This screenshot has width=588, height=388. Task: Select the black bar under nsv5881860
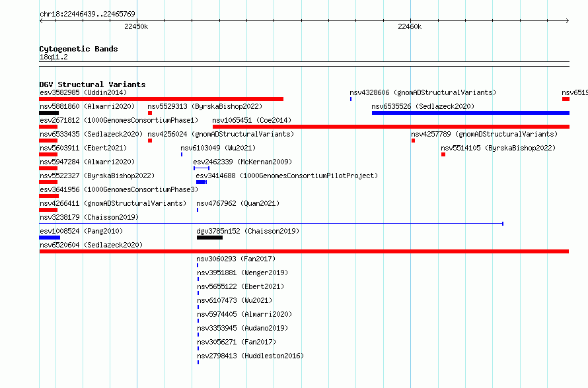(49, 113)
